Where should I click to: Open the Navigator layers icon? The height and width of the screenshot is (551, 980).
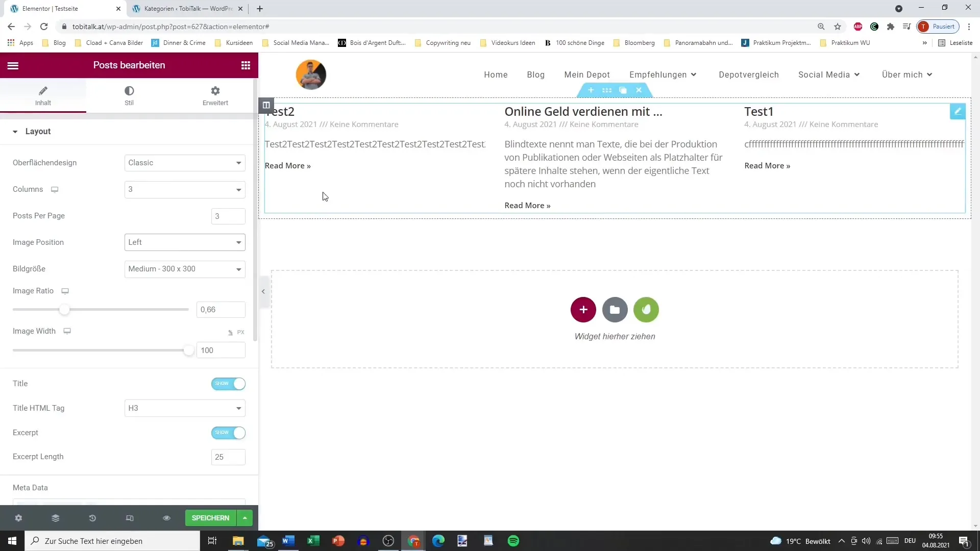click(56, 518)
